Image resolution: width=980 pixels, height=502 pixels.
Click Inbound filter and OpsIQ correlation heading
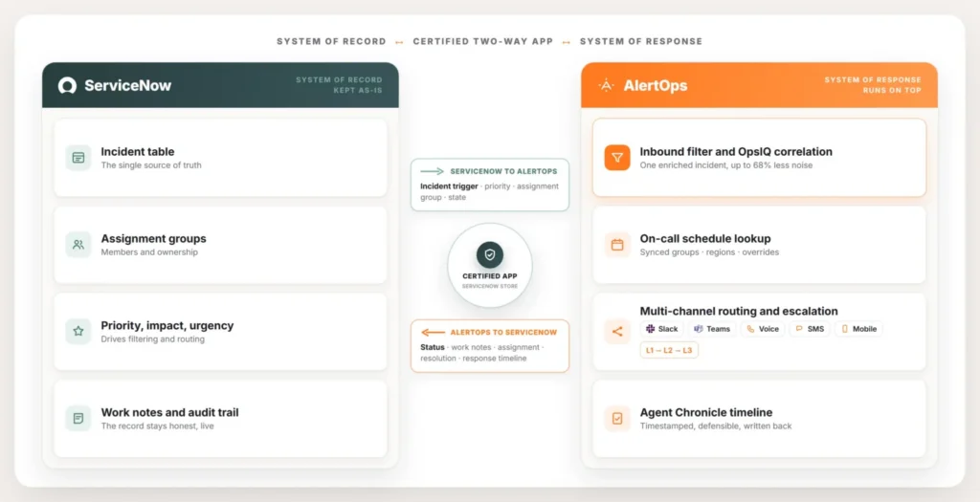click(x=736, y=152)
